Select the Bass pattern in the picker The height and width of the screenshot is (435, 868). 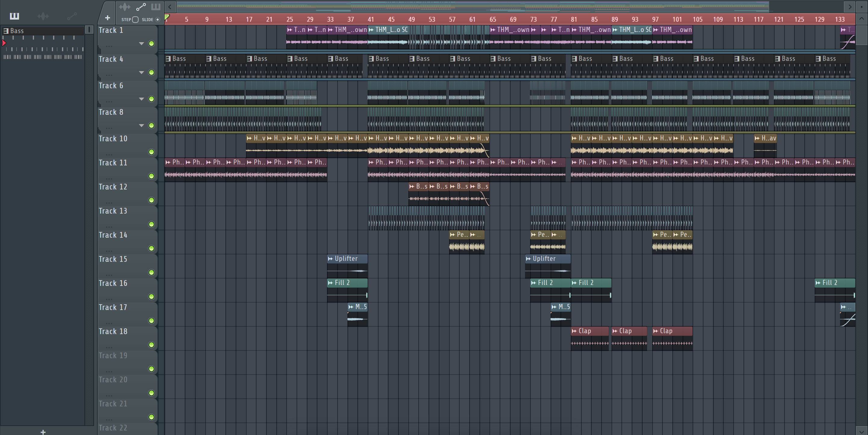43,31
